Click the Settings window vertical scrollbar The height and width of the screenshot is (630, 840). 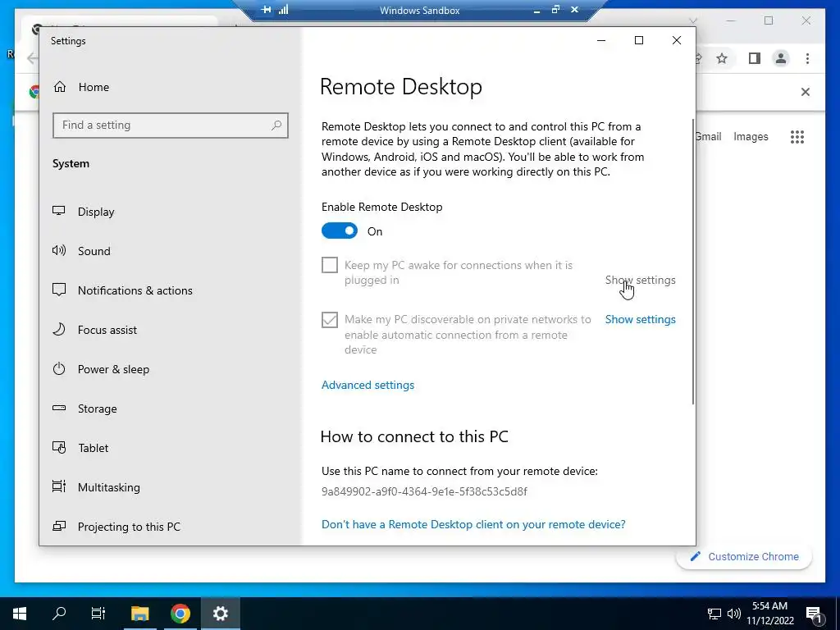pos(693,262)
